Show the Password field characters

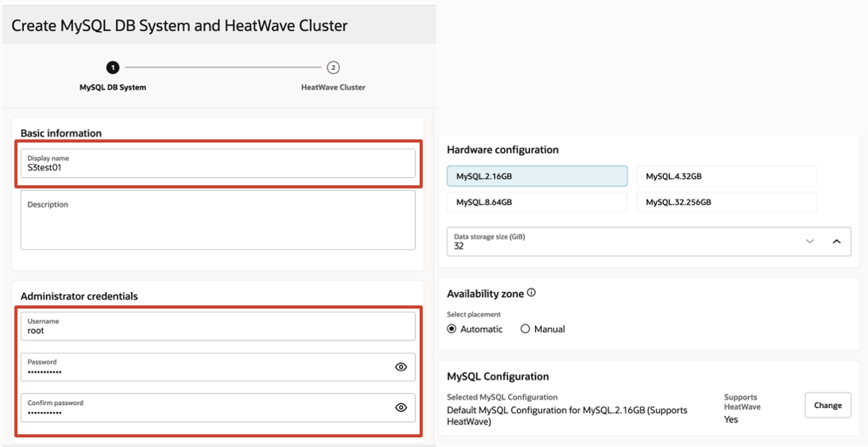[401, 367]
